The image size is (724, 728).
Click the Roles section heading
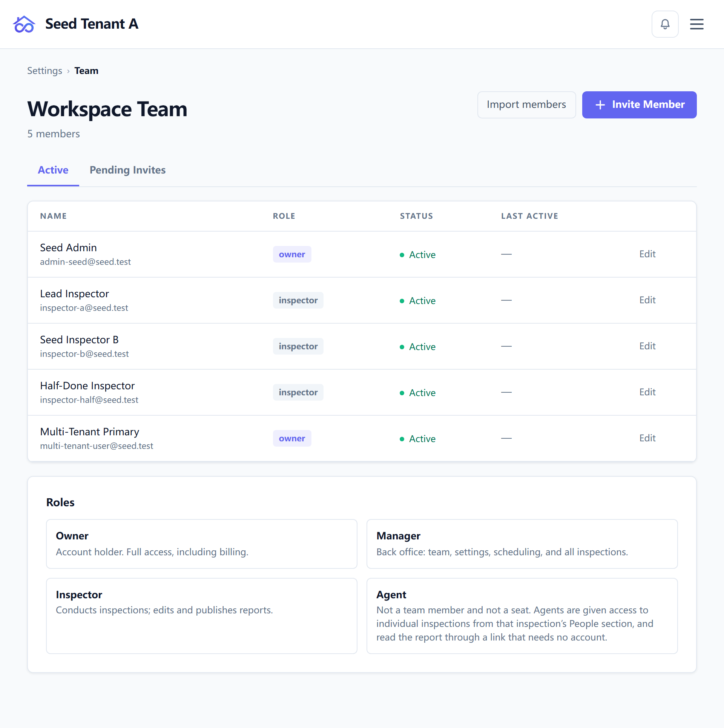60,502
